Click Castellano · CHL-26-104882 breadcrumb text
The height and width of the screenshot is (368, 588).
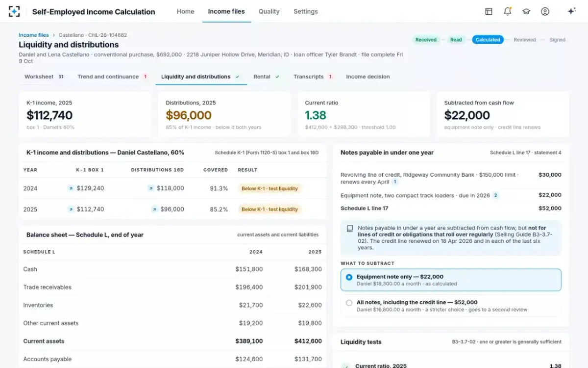pyautogui.click(x=93, y=35)
